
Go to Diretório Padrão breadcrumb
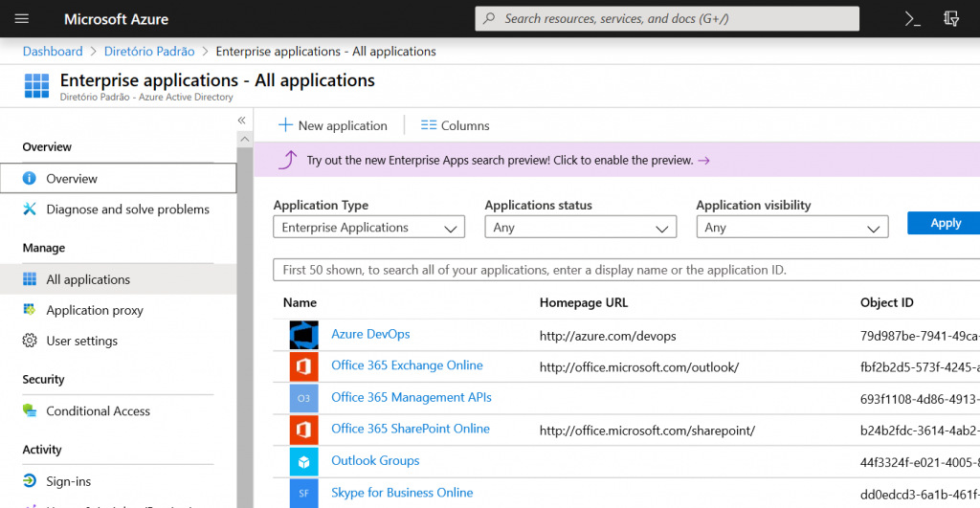pyautogui.click(x=149, y=52)
